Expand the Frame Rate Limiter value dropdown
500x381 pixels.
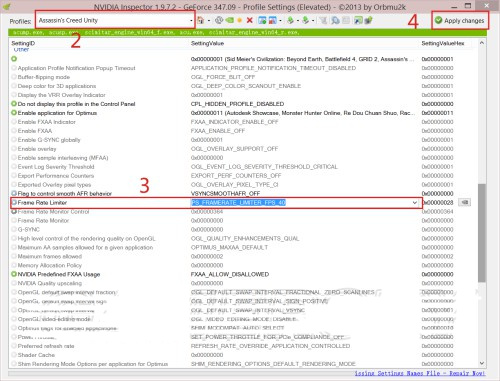point(415,203)
